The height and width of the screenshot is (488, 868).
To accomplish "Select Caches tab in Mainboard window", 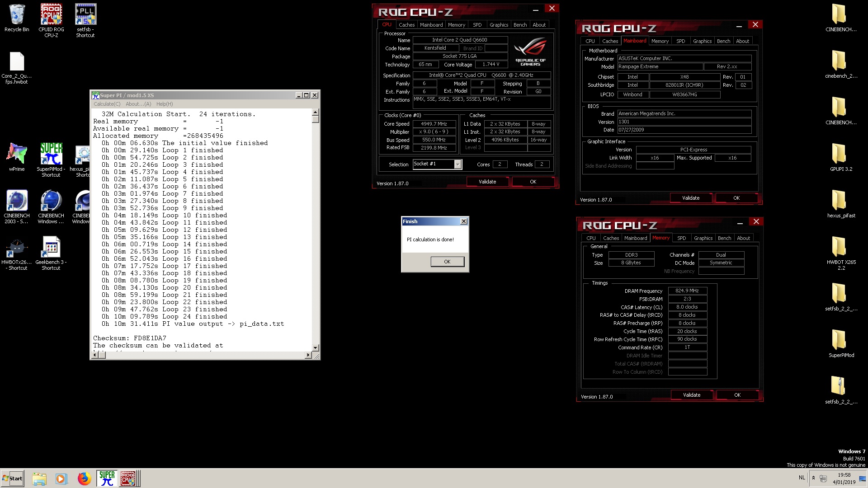I will click(610, 41).
